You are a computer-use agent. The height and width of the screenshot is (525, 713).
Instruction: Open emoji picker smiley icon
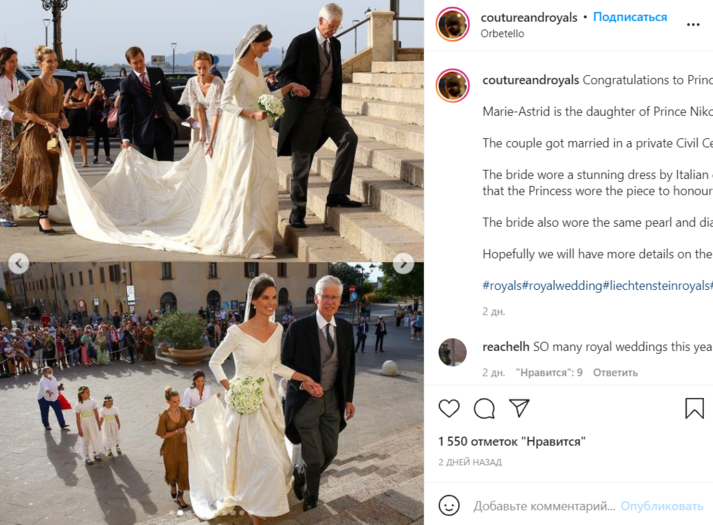pos(449,505)
